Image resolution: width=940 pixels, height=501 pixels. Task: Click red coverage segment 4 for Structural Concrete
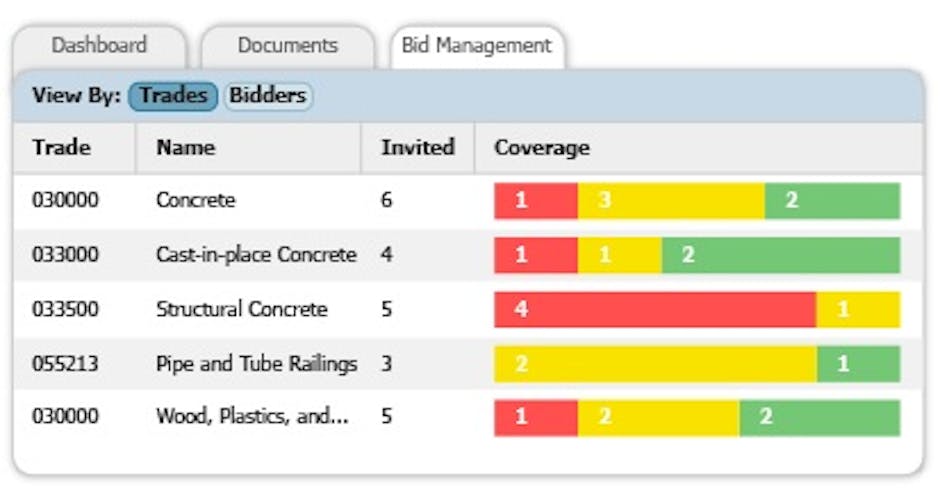click(x=655, y=310)
